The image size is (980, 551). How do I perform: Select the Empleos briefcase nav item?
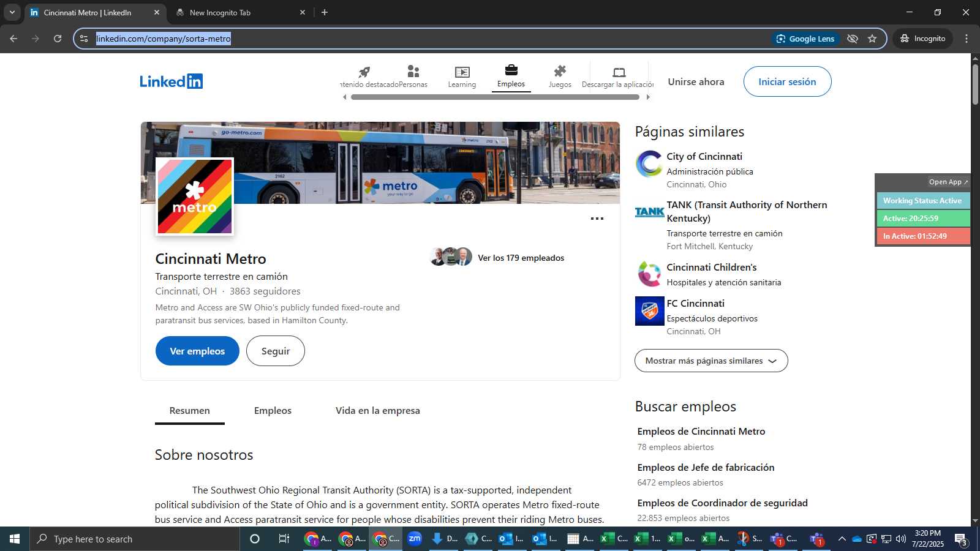point(511,76)
